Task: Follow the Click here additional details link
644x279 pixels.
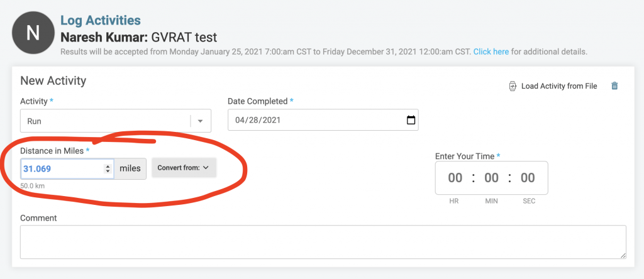Action: [491, 52]
